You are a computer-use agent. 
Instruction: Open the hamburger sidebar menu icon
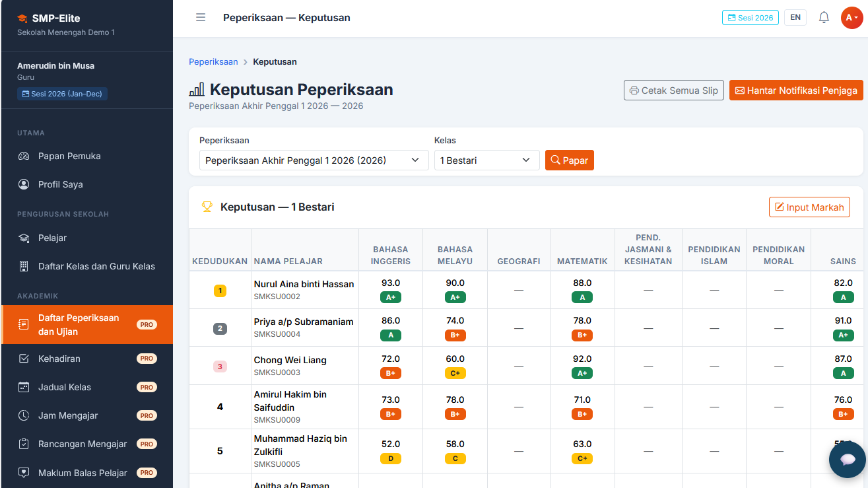coord(201,18)
